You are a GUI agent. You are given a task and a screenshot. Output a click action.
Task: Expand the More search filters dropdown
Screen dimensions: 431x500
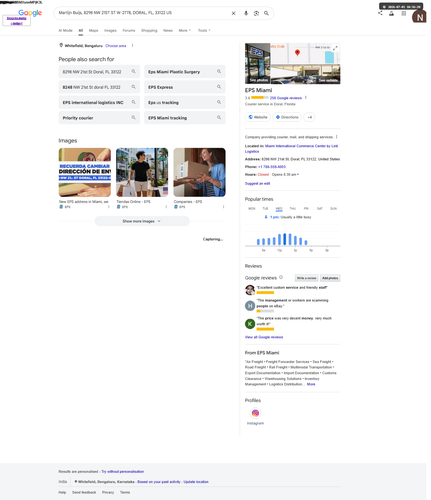tap(185, 30)
